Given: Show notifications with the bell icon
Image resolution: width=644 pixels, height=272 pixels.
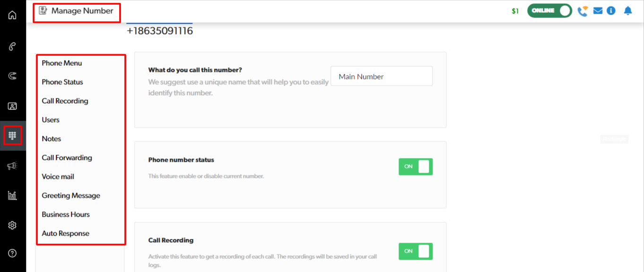Looking at the screenshot, I should click(x=628, y=10).
